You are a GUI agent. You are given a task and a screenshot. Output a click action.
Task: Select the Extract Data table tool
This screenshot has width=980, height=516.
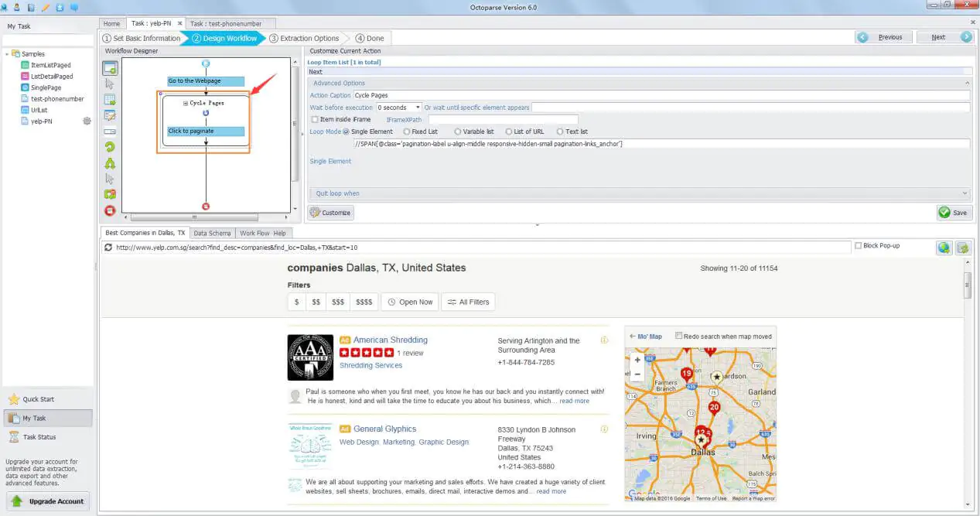[x=110, y=100]
